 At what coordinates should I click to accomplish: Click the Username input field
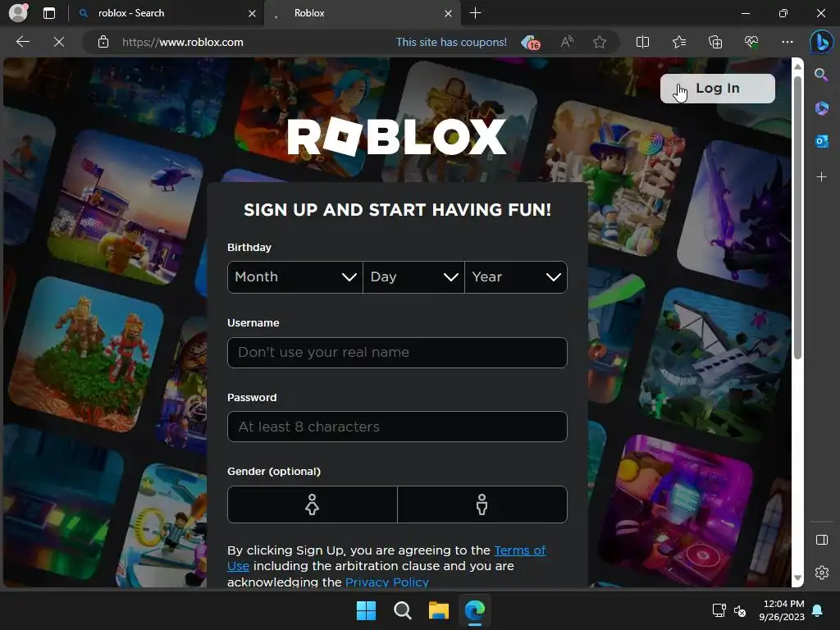[x=397, y=353]
